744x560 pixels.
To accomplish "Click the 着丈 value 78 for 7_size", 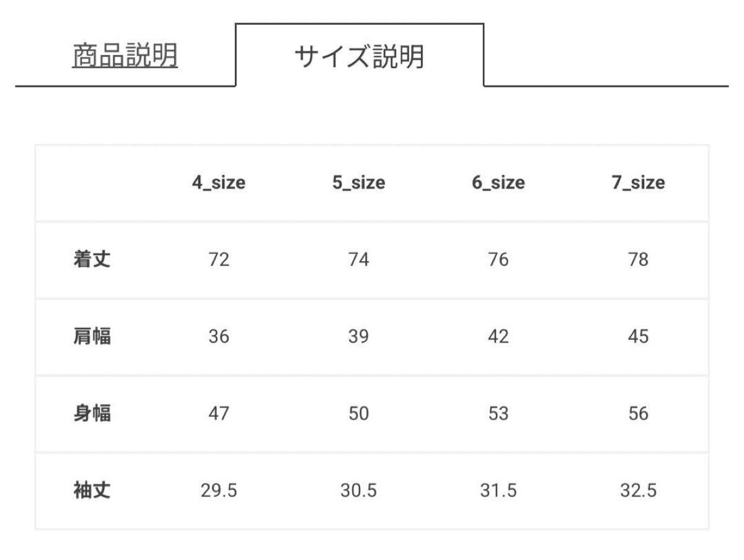I will (638, 259).
